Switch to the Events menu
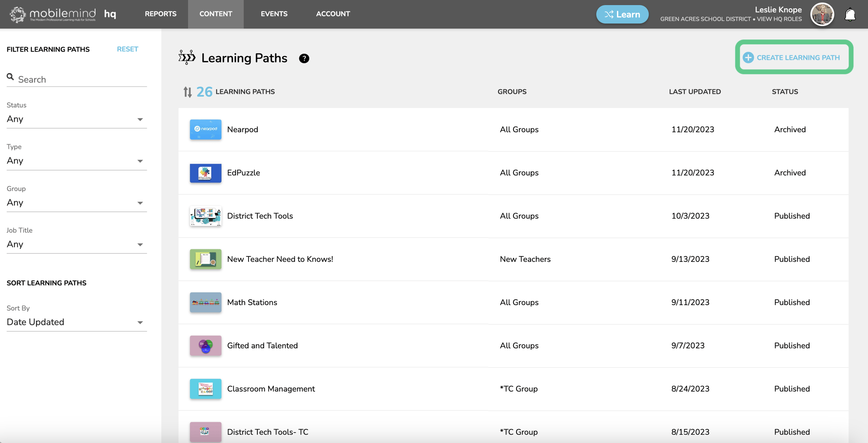 pos(274,14)
